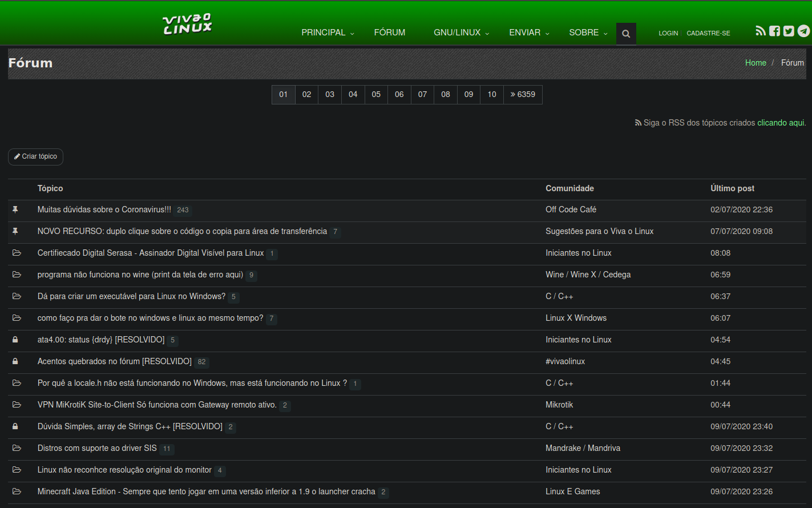The width and height of the screenshot is (812, 508).
Task: Open the ENVIAR dropdown menu
Action: pyautogui.click(x=529, y=33)
